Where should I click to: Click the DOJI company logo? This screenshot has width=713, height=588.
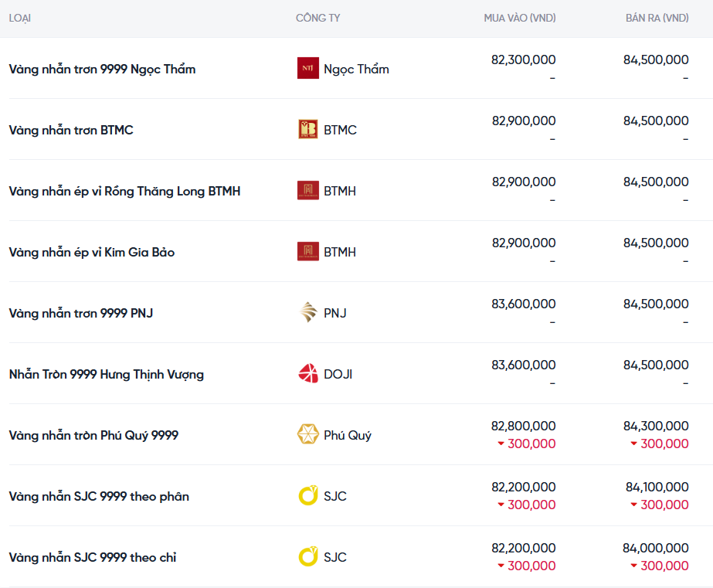(308, 373)
